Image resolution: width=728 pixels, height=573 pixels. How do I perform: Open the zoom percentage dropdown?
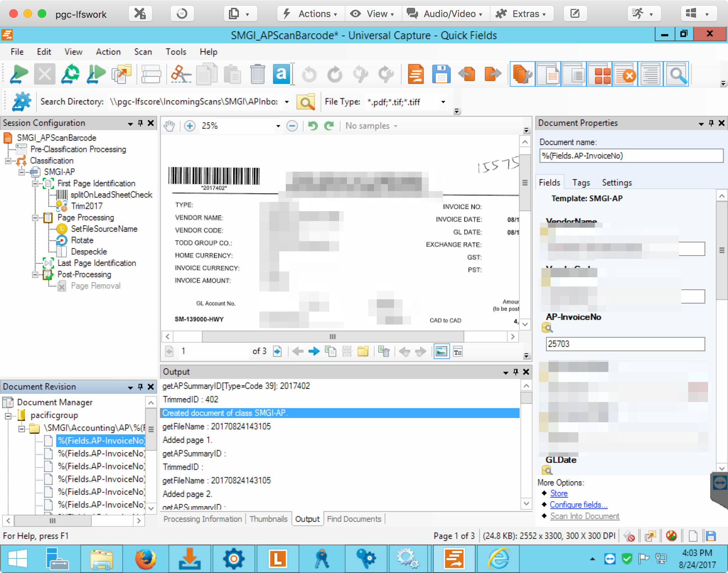[x=278, y=126]
